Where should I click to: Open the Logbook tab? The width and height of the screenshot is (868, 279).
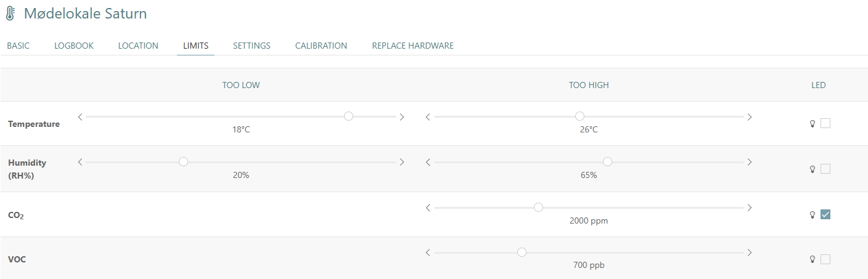click(74, 46)
